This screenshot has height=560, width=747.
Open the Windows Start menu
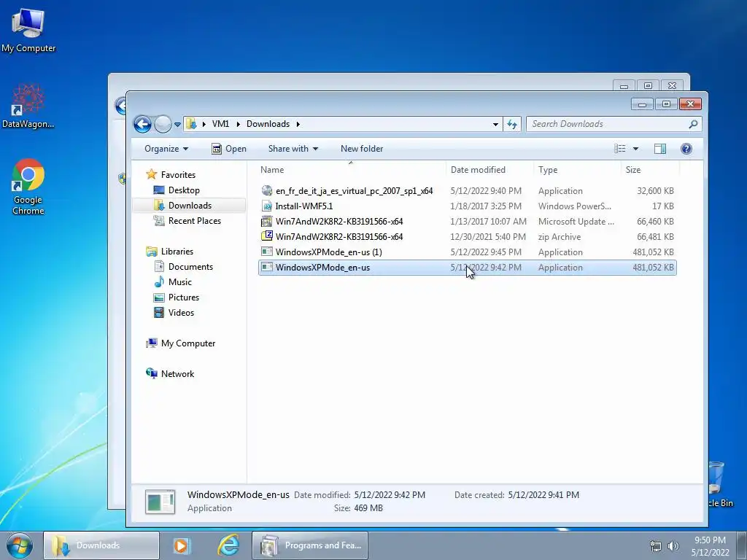(x=20, y=545)
